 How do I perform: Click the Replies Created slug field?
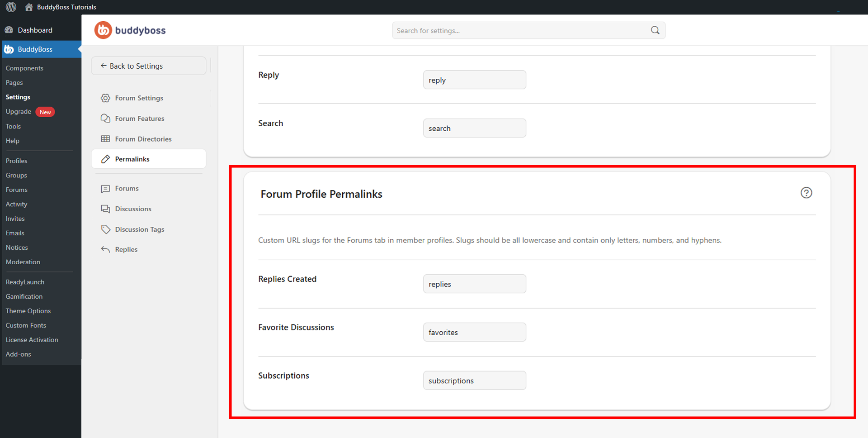pyautogui.click(x=475, y=284)
